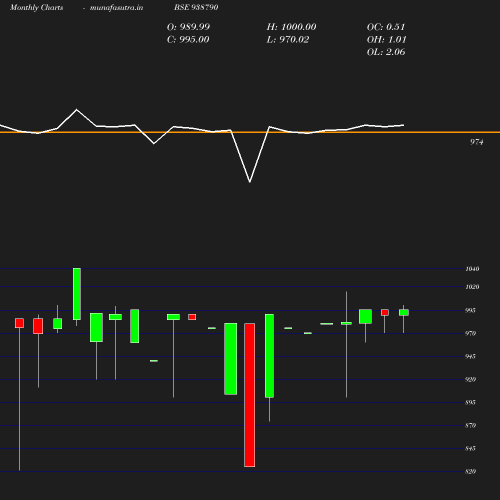This screenshot has width=500, height=500.
Task: Click the "Monthly Charts" title text
Action: pyautogui.click(x=37, y=8)
